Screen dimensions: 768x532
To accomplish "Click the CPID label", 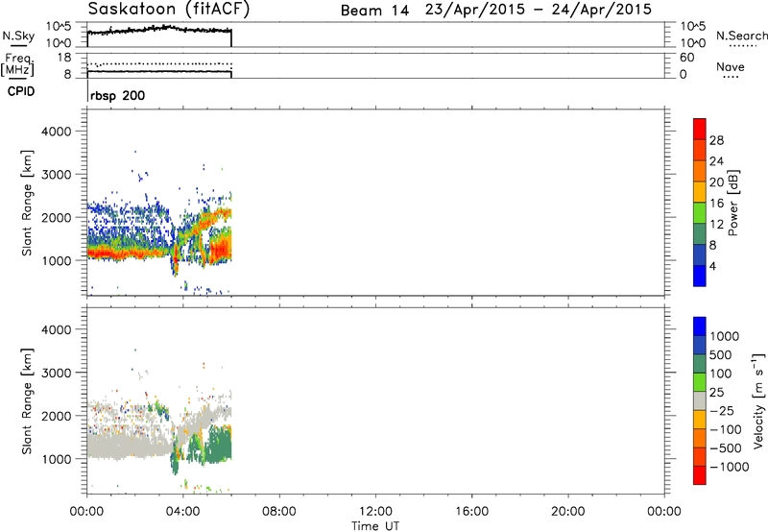I will [x=21, y=91].
